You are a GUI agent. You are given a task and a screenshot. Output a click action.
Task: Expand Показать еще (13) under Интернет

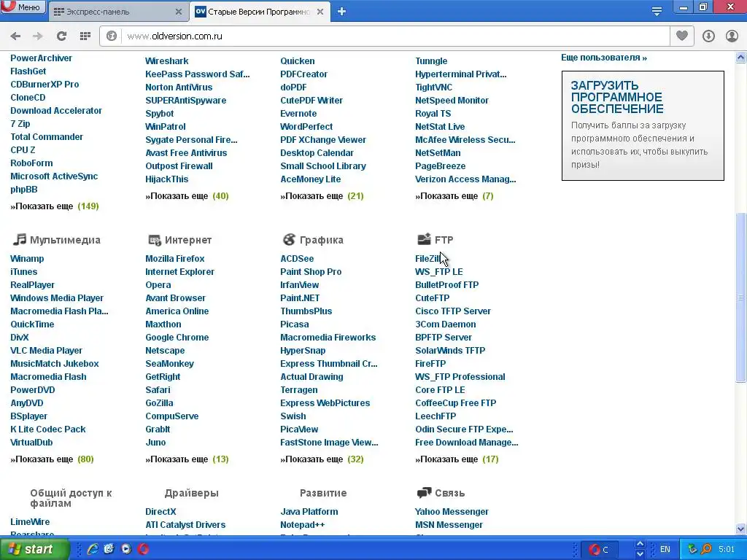point(187,459)
